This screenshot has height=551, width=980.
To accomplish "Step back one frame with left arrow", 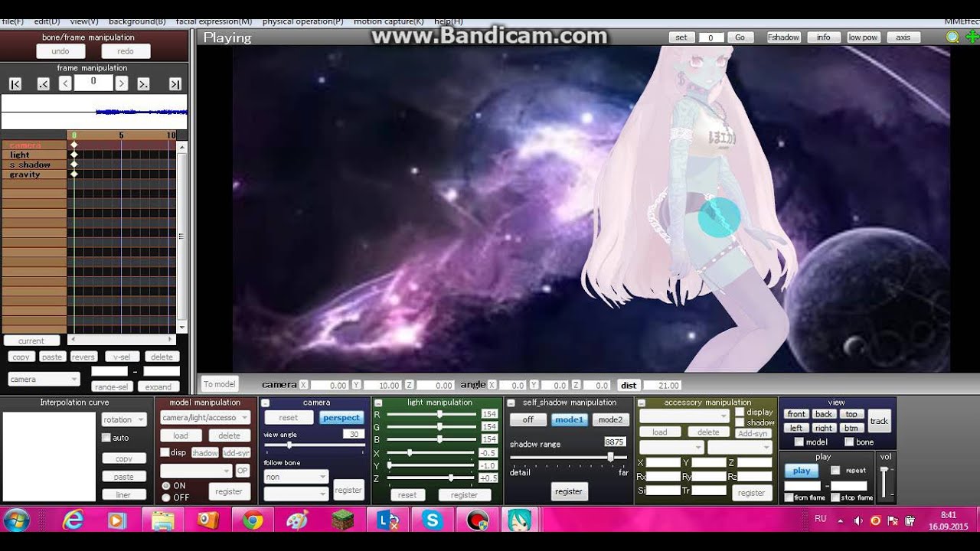I will [66, 83].
